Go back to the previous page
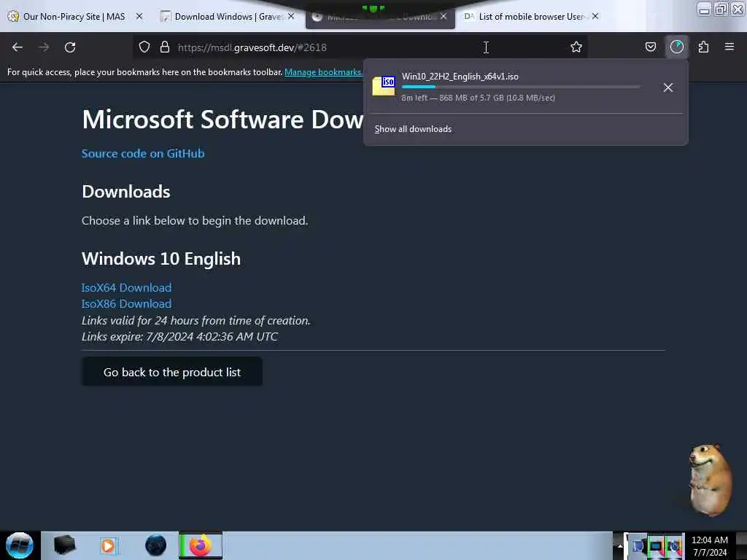Image resolution: width=747 pixels, height=560 pixels. pos(18,47)
